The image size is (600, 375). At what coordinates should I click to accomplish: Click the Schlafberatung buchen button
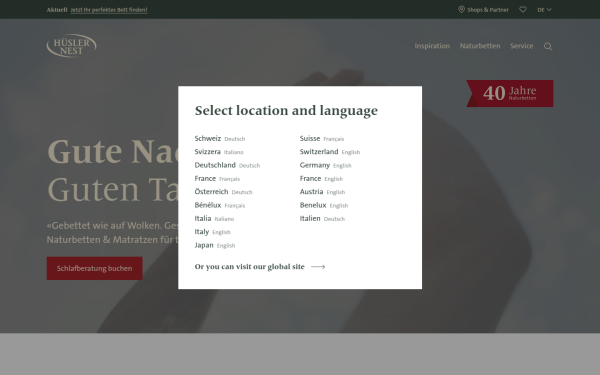pos(95,268)
